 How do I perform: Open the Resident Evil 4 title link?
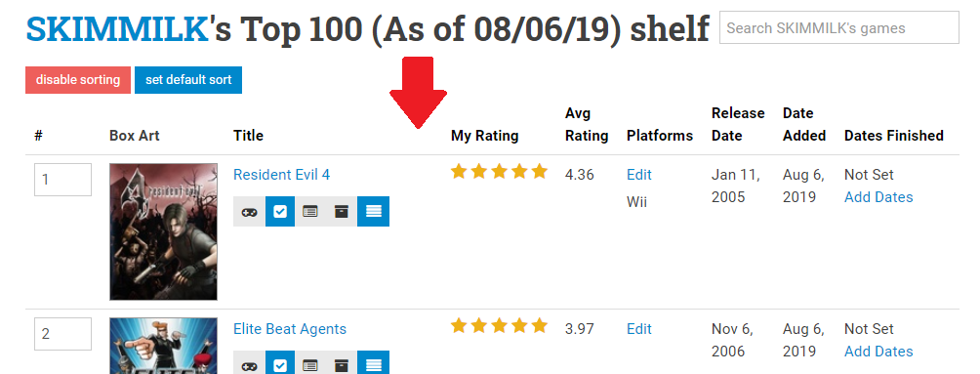[x=281, y=175]
